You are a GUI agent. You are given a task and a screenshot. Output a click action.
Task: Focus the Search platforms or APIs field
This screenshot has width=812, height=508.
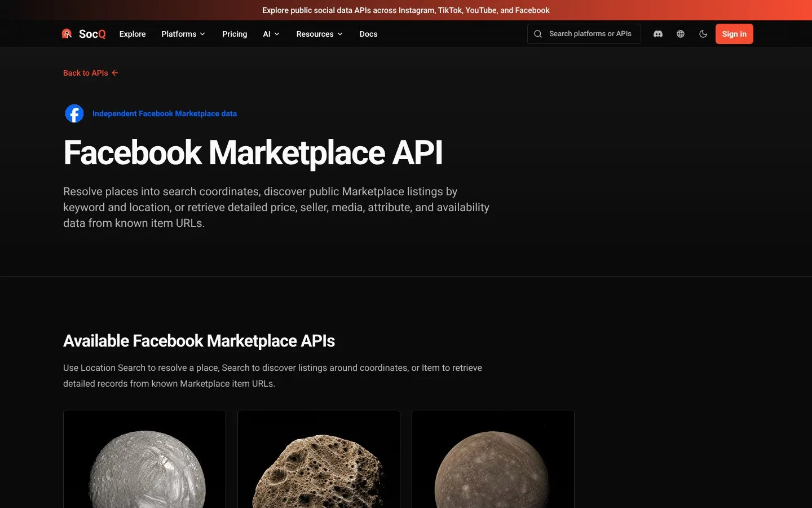coord(584,34)
